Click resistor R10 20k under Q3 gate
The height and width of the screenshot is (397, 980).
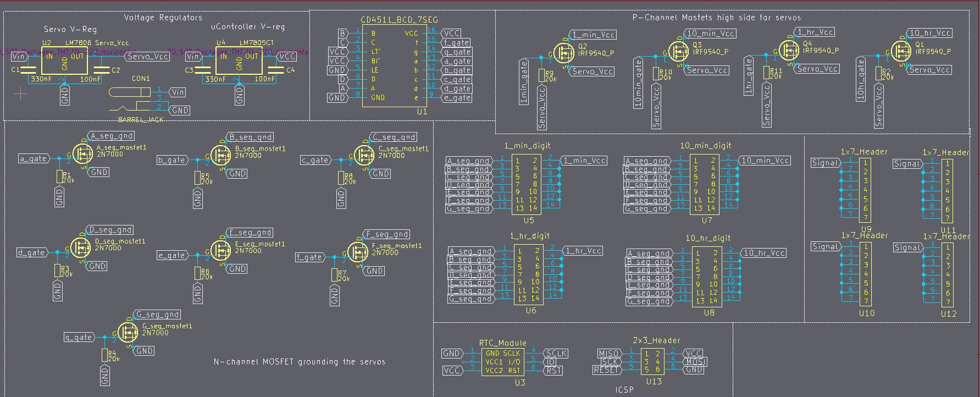[656, 74]
